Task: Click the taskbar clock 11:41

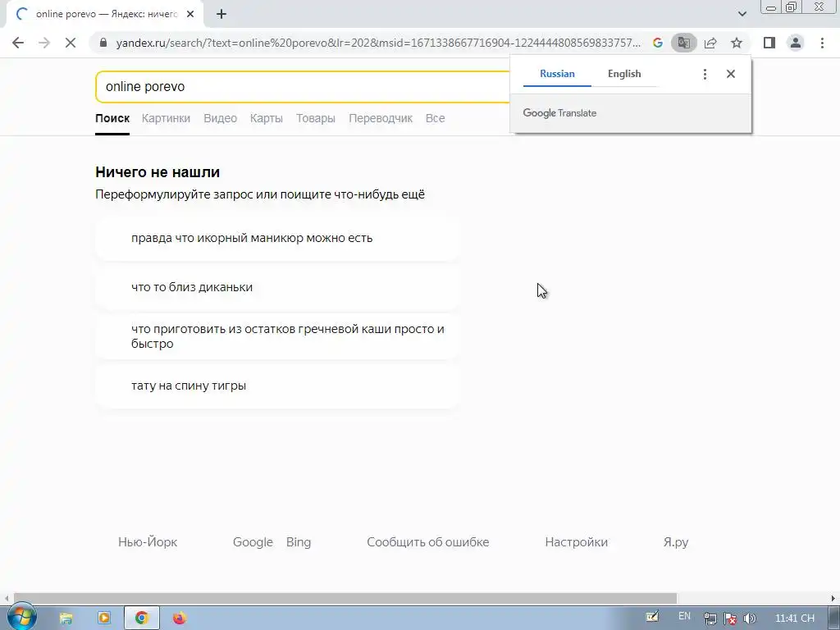Action: coord(794,619)
